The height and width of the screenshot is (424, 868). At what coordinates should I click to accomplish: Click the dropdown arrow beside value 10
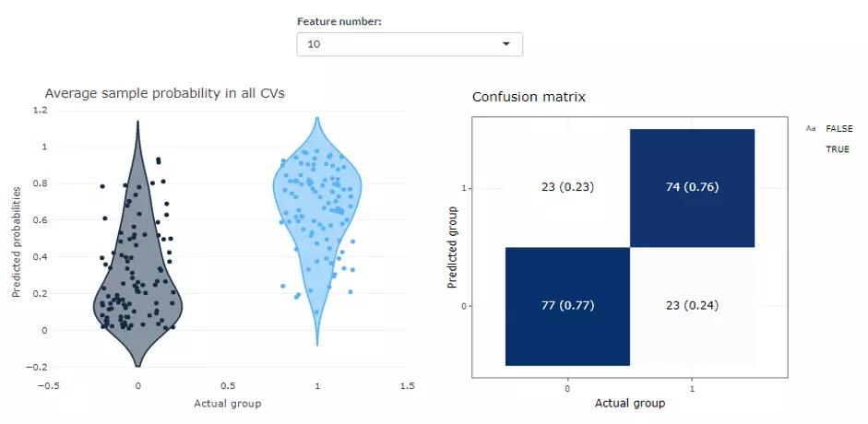pyautogui.click(x=505, y=44)
